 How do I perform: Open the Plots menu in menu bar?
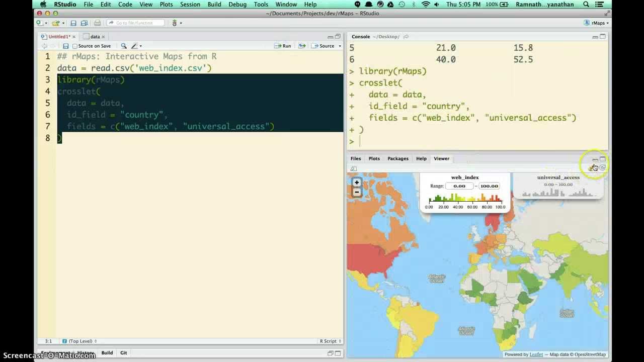166,5
